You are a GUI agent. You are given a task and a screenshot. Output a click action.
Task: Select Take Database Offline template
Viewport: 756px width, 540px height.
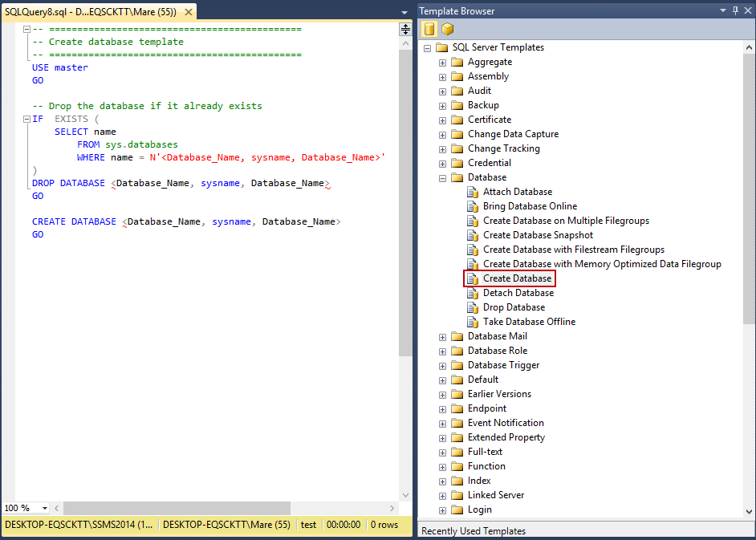[529, 322]
